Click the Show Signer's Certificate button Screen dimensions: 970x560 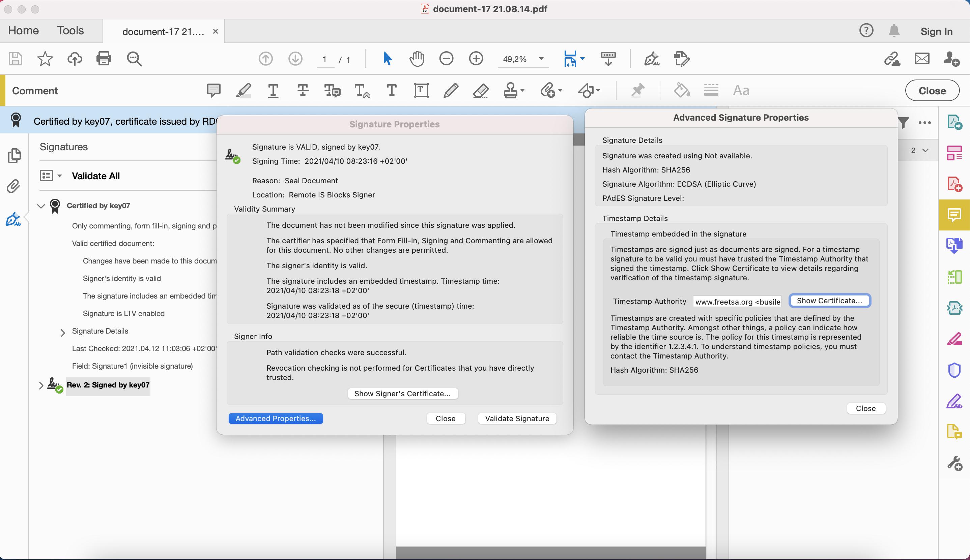pos(403,393)
